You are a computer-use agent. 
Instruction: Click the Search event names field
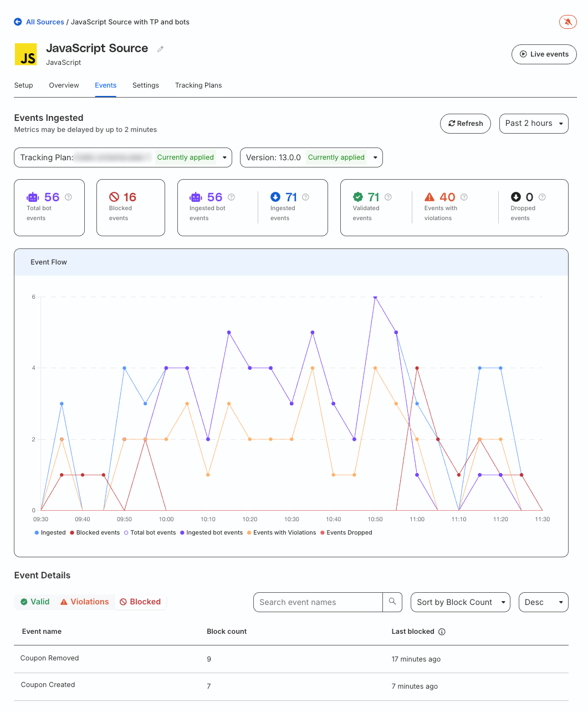318,602
